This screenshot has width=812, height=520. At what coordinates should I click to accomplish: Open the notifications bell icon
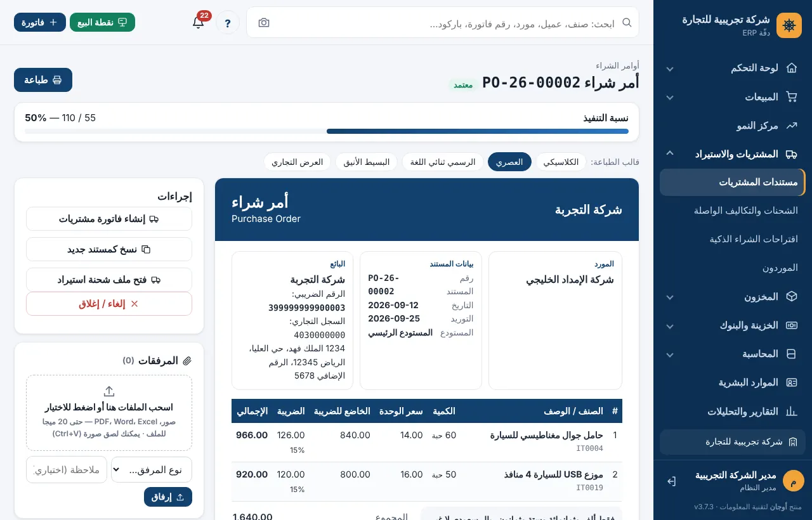tap(198, 22)
